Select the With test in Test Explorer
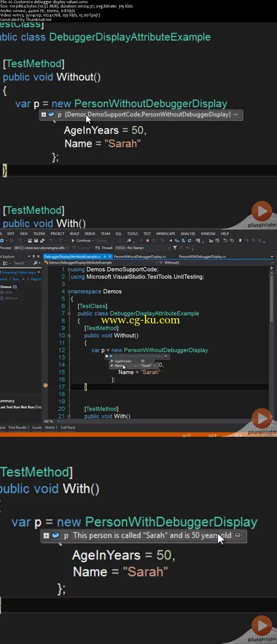This screenshot has height=644, width=277. click(x=8, y=292)
